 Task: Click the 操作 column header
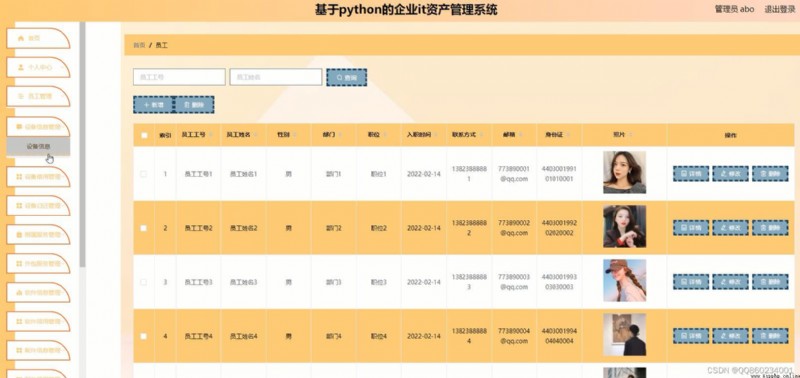tap(731, 135)
